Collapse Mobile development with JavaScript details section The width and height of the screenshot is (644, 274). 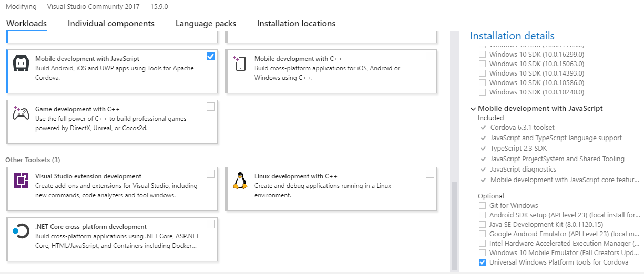pos(473,109)
